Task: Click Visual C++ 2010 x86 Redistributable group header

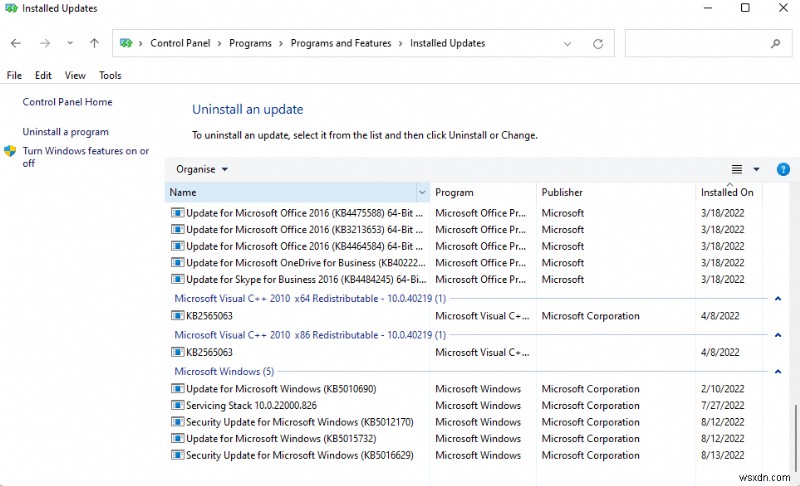Action: (x=310, y=335)
